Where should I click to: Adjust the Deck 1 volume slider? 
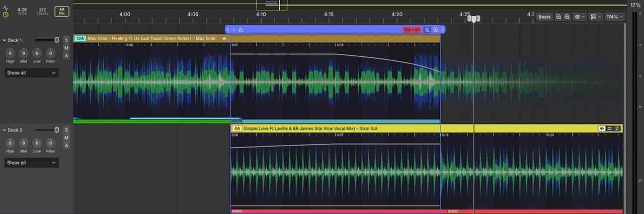point(47,40)
